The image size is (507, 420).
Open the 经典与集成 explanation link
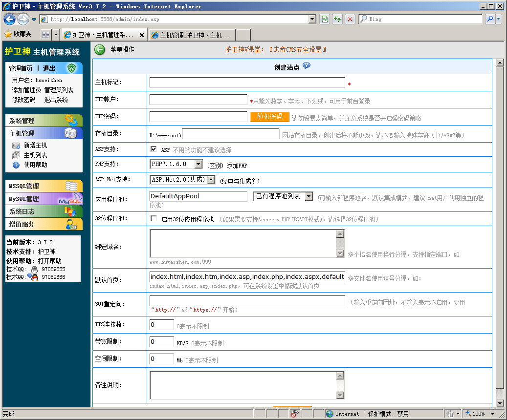coord(240,181)
